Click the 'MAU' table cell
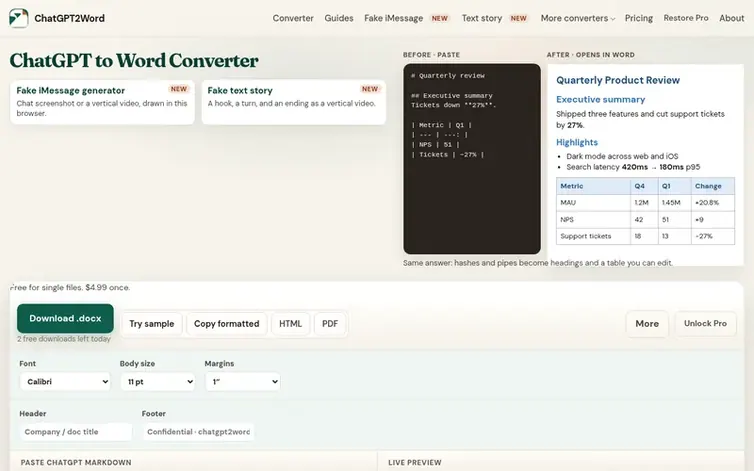754x471 pixels. click(x=593, y=203)
